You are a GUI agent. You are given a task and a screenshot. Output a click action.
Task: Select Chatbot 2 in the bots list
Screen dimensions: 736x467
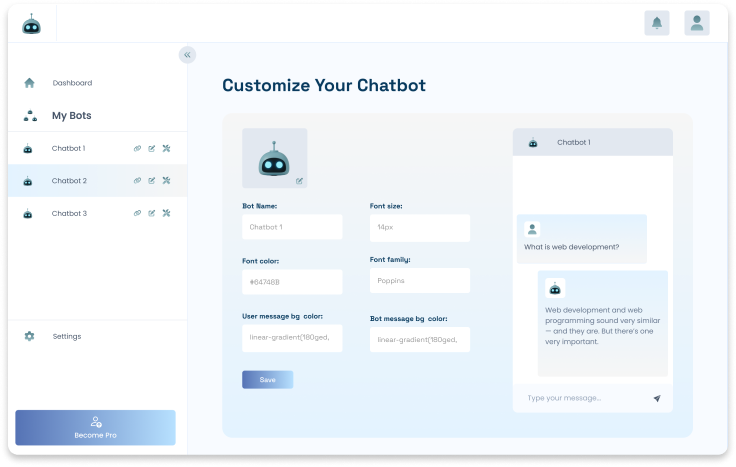tap(69, 181)
